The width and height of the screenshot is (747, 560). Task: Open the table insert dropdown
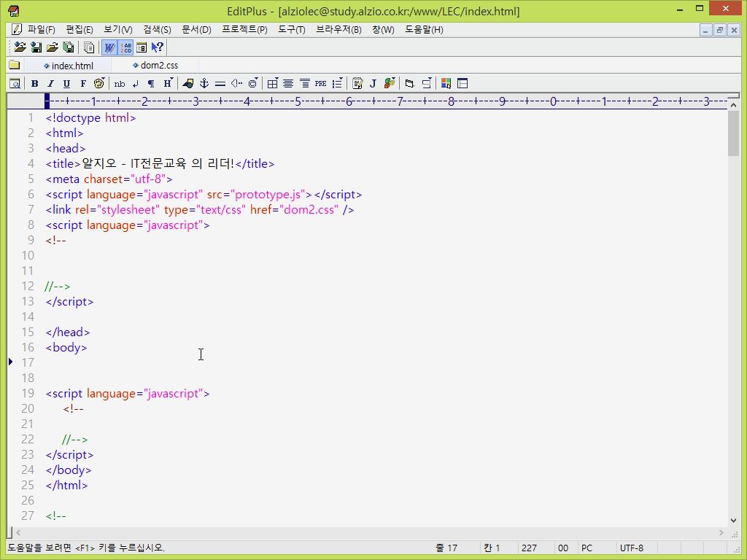pos(273,84)
